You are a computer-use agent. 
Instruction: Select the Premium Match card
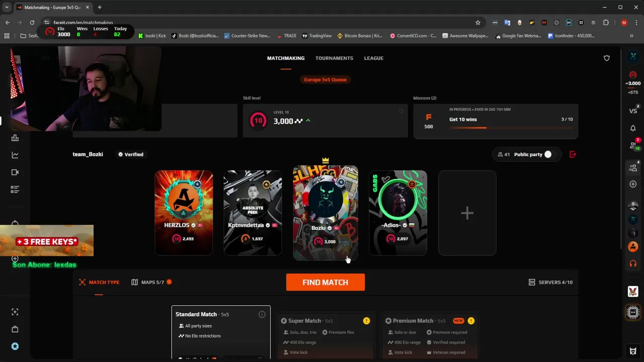click(x=430, y=336)
